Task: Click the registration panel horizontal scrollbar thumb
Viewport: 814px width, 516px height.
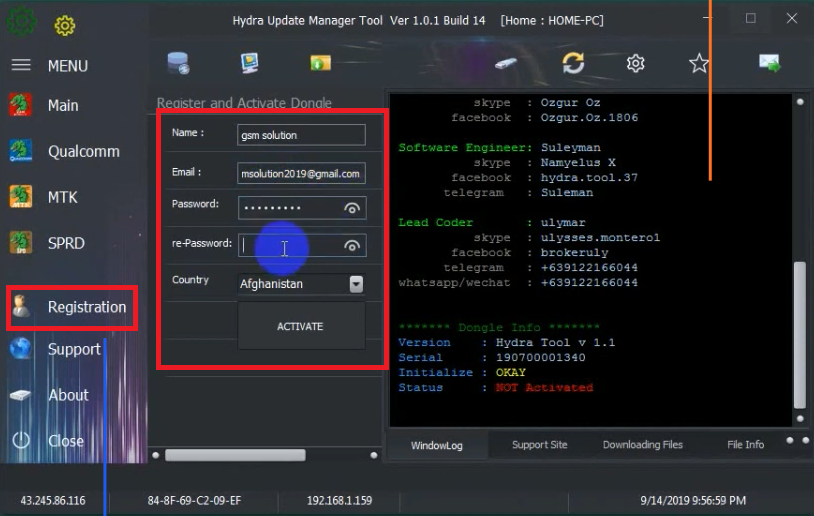Action: point(235,455)
